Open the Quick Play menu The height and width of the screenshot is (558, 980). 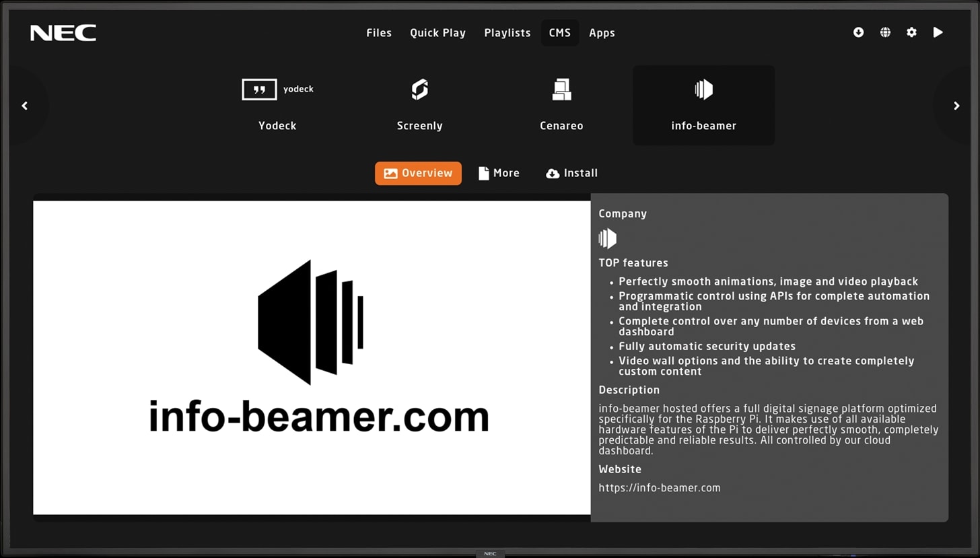[438, 32]
